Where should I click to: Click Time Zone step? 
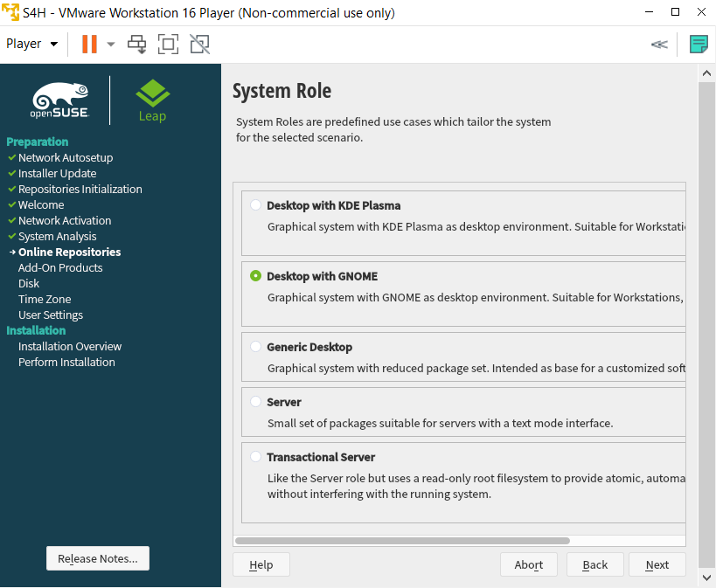45,299
